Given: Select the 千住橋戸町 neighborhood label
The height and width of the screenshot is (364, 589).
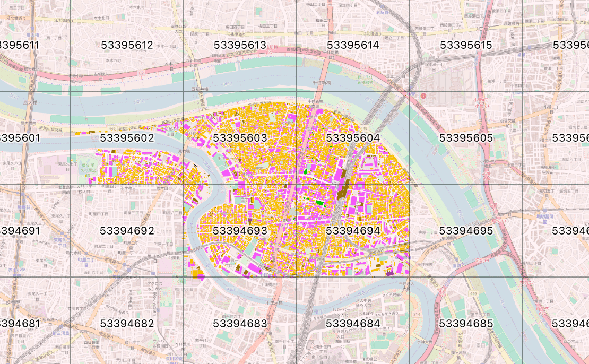Looking at the screenshot, I should pyautogui.click(x=270, y=283).
